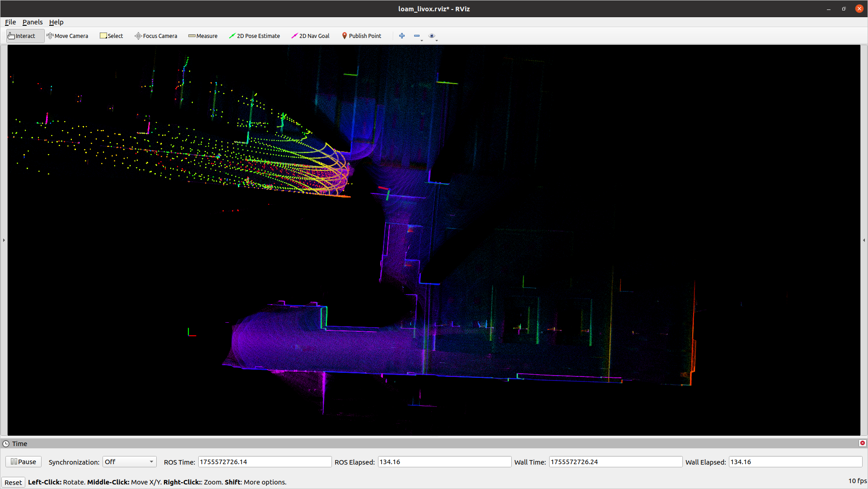Viewport: 868px width, 489px height.
Task: Pick the Measure tool
Action: (x=203, y=36)
